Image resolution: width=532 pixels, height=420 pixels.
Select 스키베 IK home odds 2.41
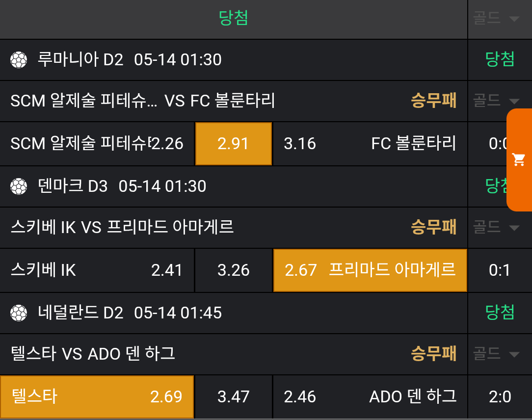click(x=97, y=270)
